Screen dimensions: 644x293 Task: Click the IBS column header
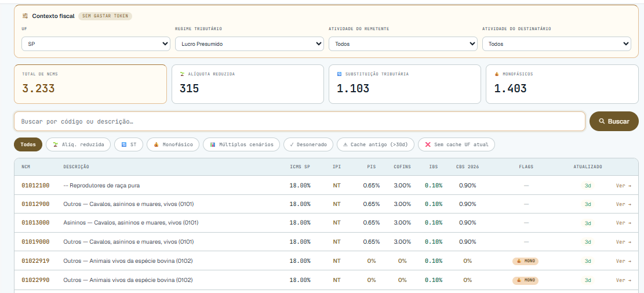pos(434,167)
